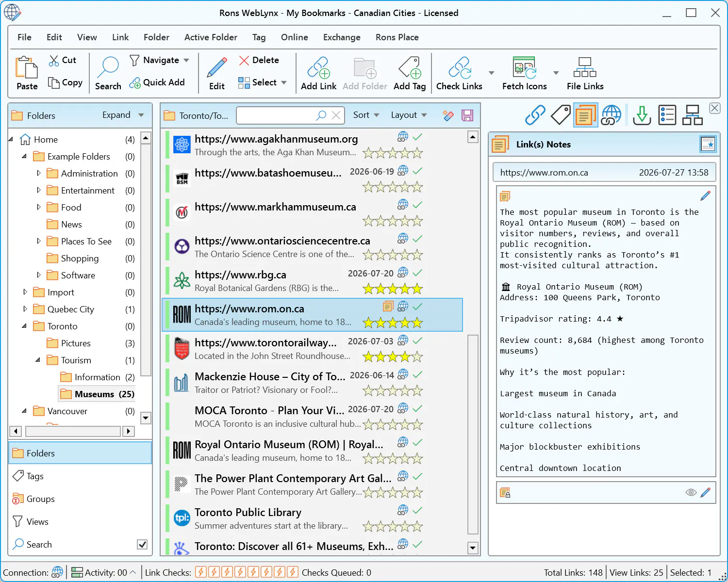Click the Expand button in the Folders header
728x582 pixels.
coord(116,115)
